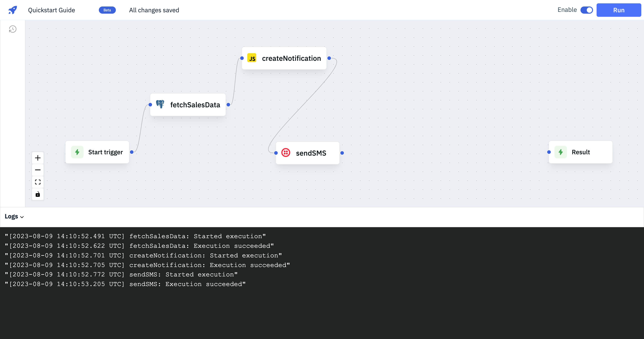The height and width of the screenshot is (339, 644).
Task: Click the JS icon on createNotification
Action: pyautogui.click(x=252, y=58)
